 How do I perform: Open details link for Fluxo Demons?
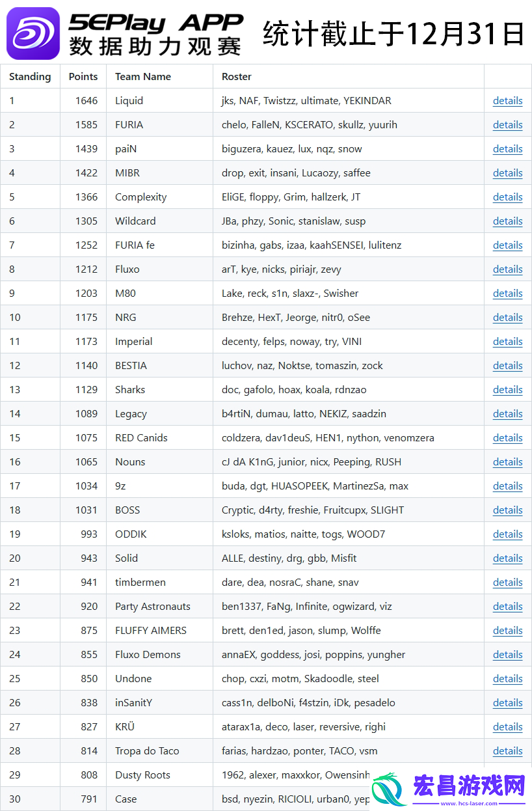[x=507, y=655]
